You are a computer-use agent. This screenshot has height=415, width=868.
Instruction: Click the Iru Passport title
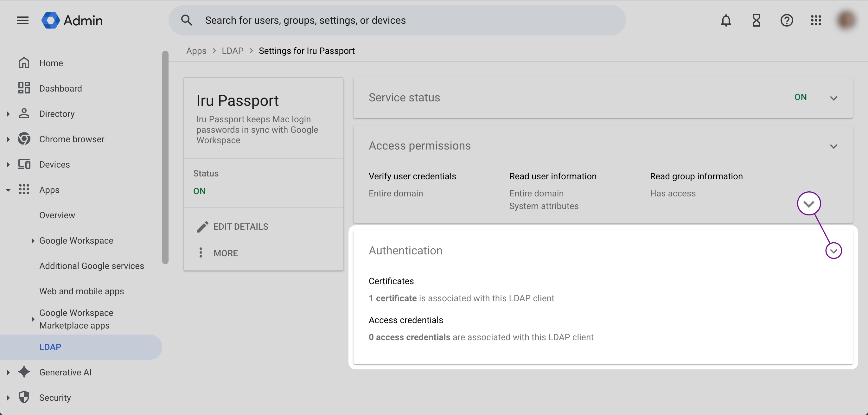click(238, 100)
